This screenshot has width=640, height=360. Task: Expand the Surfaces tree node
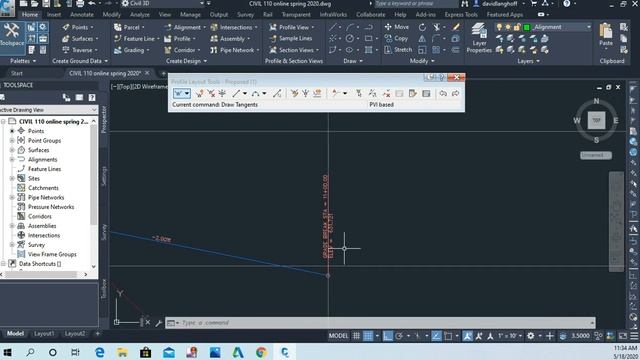12,150
